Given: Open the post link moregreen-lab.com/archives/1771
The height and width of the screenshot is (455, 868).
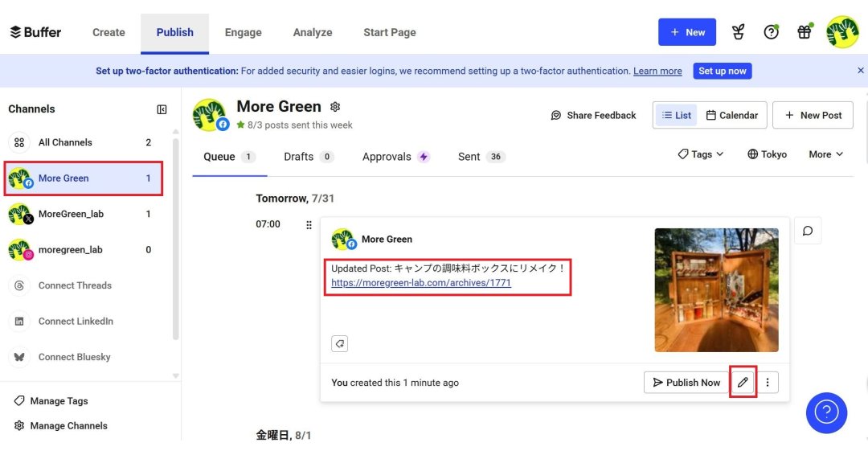Looking at the screenshot, I should pyautogui.click(x=421, y=282).
